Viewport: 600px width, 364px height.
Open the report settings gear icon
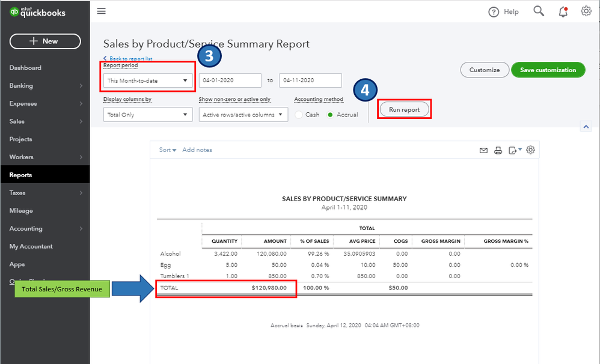tap(530, 150)
